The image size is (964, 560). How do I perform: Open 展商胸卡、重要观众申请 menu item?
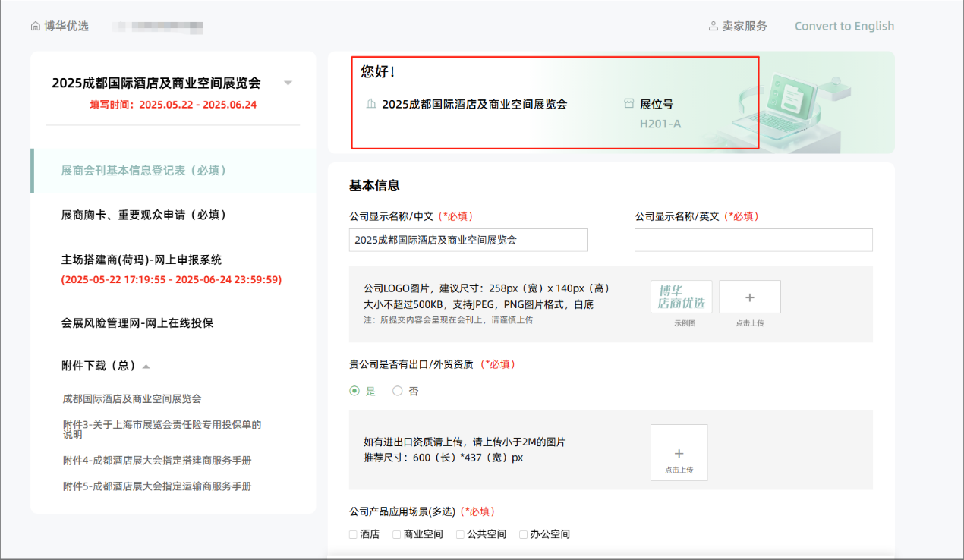click(143, 215)
